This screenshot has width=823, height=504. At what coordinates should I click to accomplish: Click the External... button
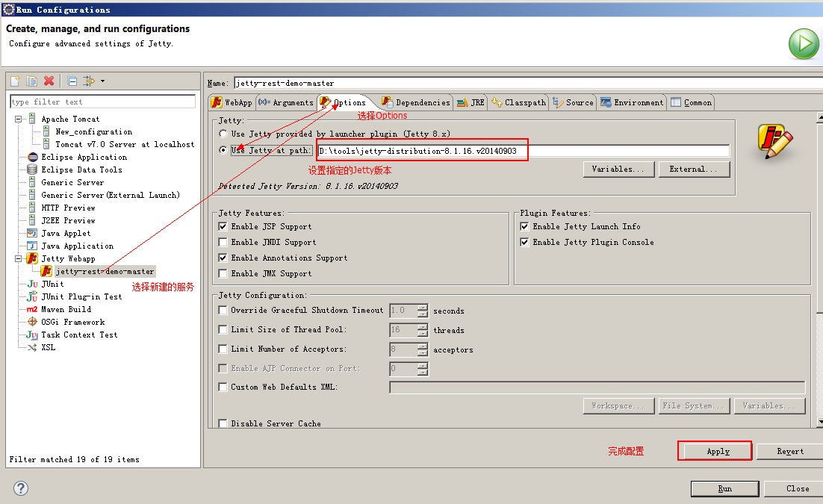pyautogui.click(x=694, y=169)
